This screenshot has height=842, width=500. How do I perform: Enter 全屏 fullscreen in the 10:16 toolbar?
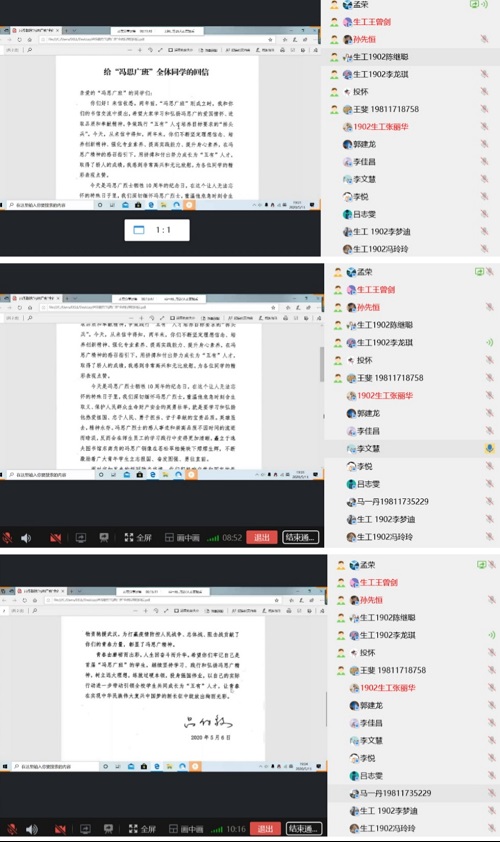click(x=142, y=829)
